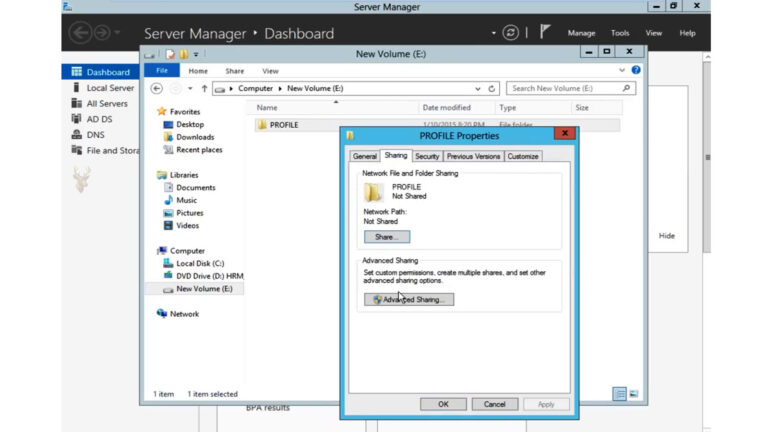This screenshot has width=768, height=432.
Task: Go up one folder level arrow
Action: pyautogui.click(x=204, y=89)
